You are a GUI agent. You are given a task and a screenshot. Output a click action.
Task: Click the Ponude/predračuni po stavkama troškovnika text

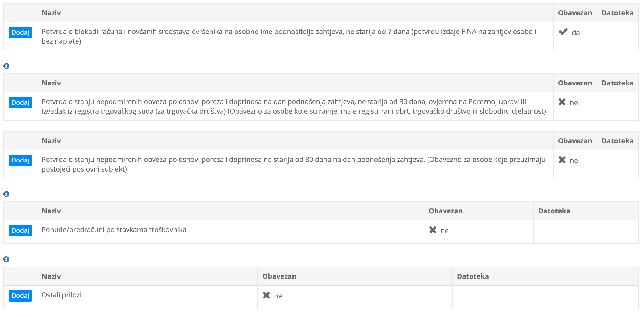(x=114, y=230)
